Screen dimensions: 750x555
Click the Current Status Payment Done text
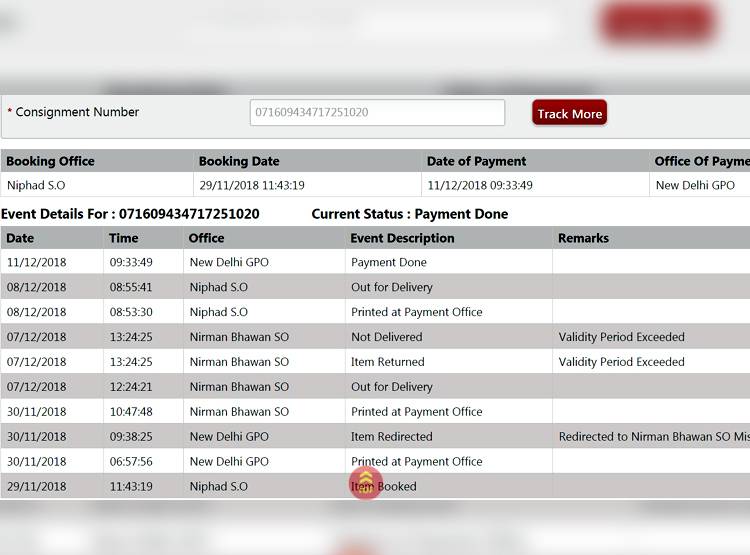click(x=409, y=214)
